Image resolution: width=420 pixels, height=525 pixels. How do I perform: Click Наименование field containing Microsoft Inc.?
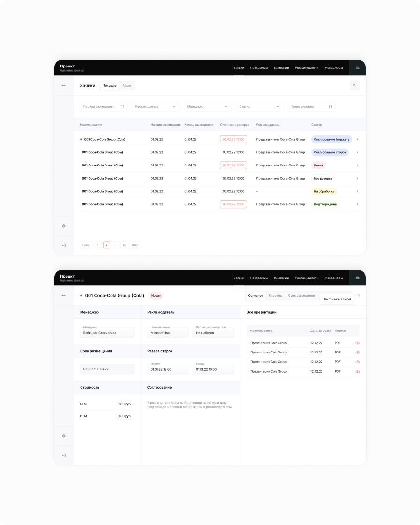168,332
